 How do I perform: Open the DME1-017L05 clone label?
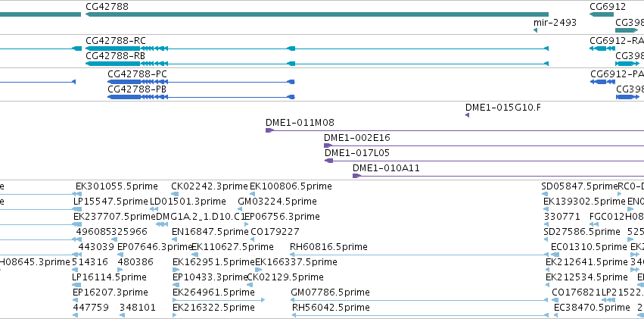357,153
